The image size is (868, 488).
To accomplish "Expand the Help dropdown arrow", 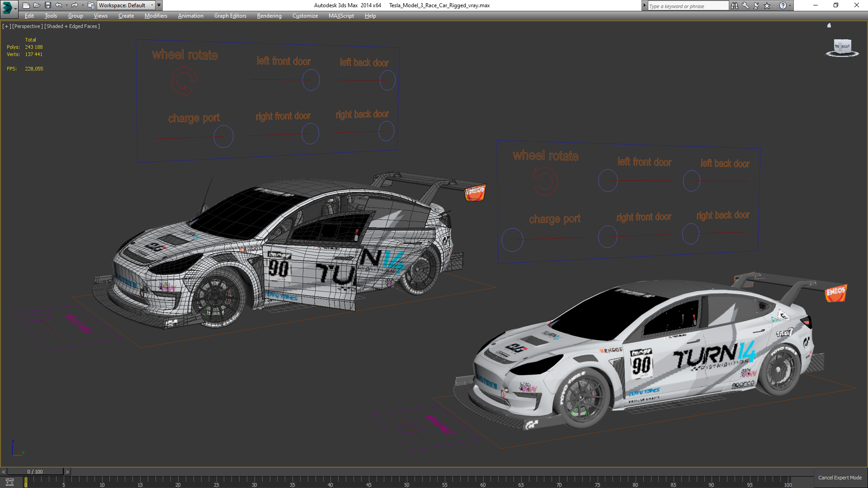I will point(790,5).
